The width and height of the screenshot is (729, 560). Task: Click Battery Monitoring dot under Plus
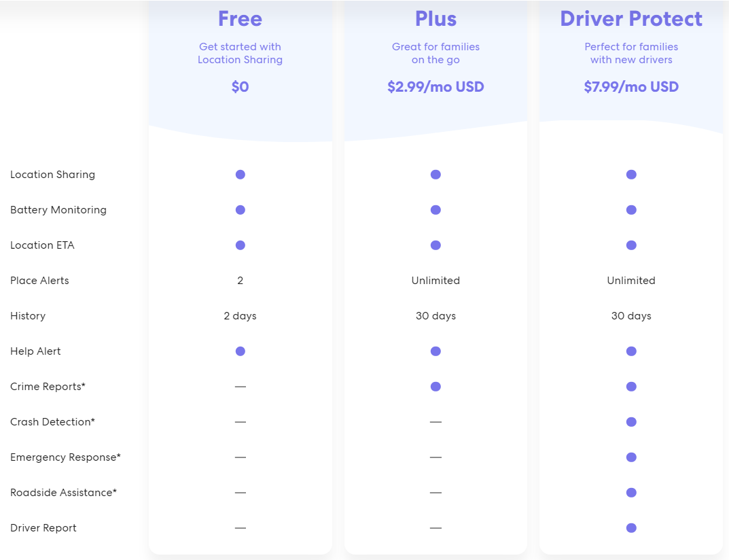point(435,210)
